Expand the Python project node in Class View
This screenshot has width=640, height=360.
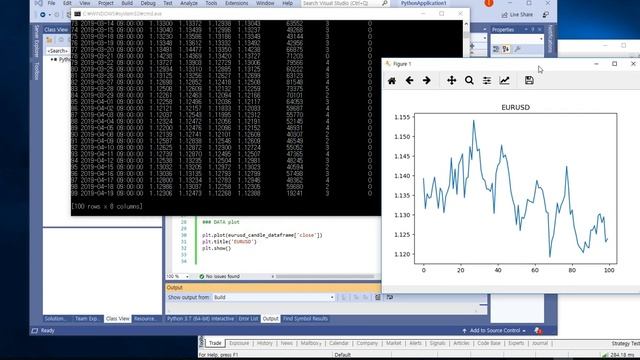[52, 60]
